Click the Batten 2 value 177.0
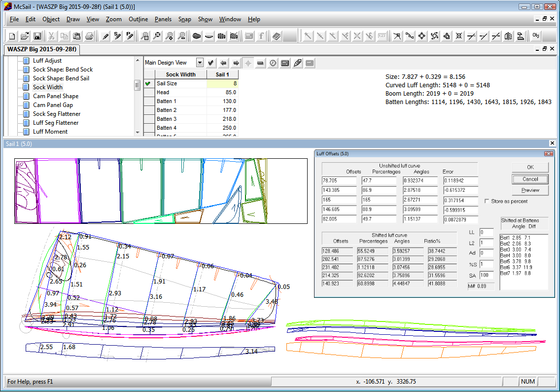Viewport: 560px width, 392px height. tap(222, 110)
